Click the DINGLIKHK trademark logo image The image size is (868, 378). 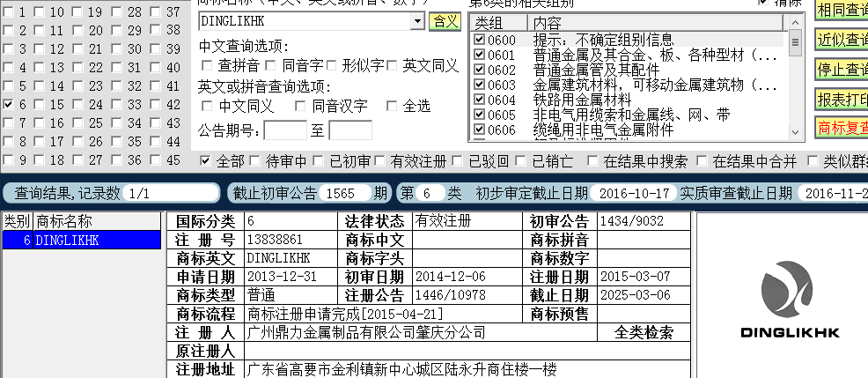tap(790, 300)
